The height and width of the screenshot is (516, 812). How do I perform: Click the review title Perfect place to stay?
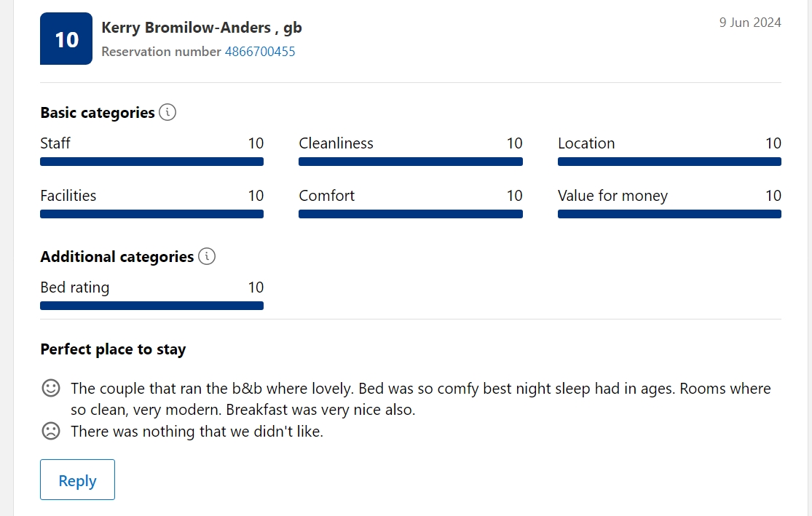[113, 349]
